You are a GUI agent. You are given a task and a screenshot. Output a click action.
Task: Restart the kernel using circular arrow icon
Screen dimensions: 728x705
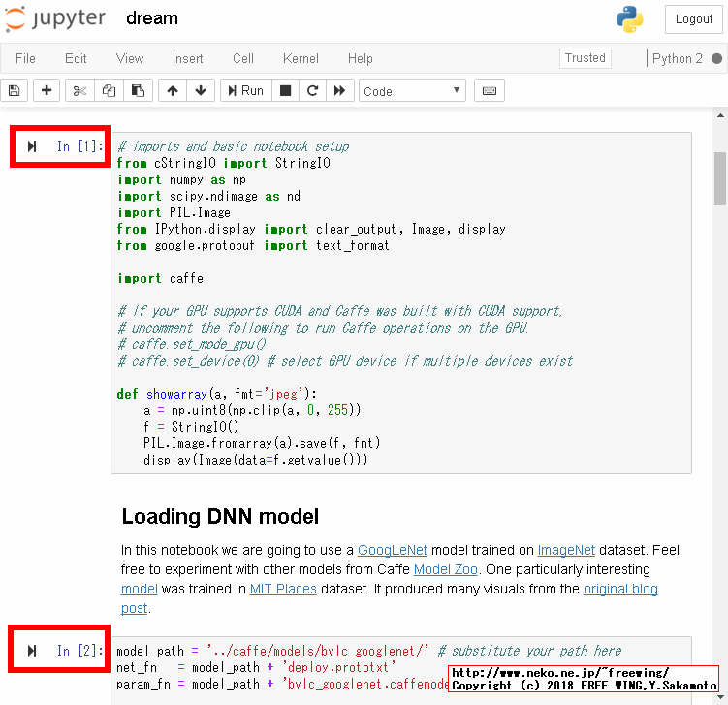pyautogui.click(x=312, y=91)
